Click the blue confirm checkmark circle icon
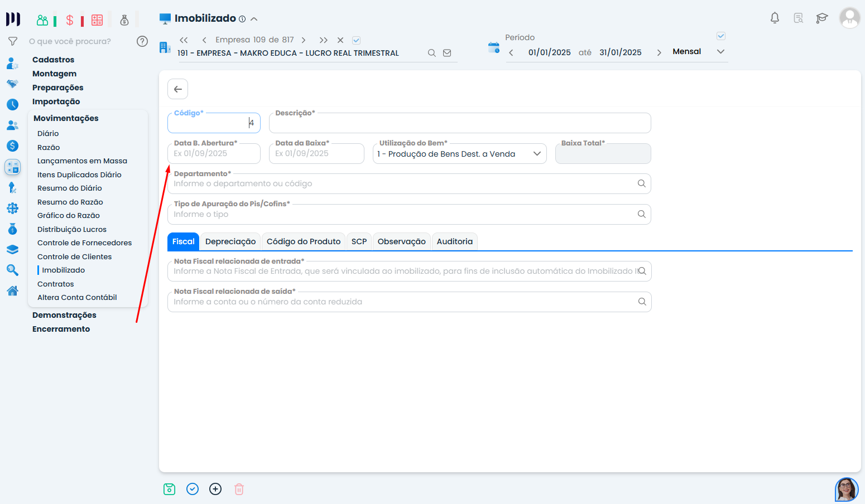865x504 pixels. pos(193,489)
